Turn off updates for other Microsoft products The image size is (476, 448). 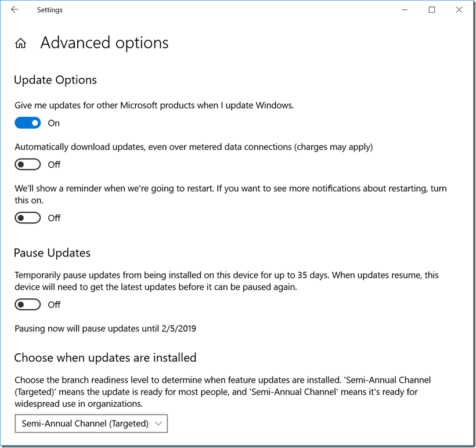[x=28, y=123]
